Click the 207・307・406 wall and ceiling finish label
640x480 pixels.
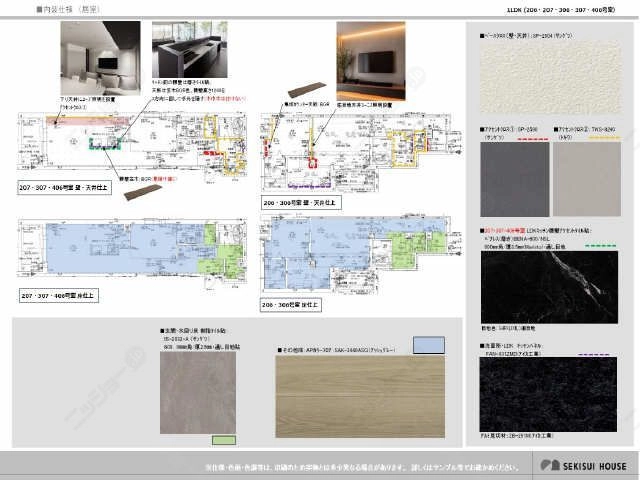tap(64, 188)
